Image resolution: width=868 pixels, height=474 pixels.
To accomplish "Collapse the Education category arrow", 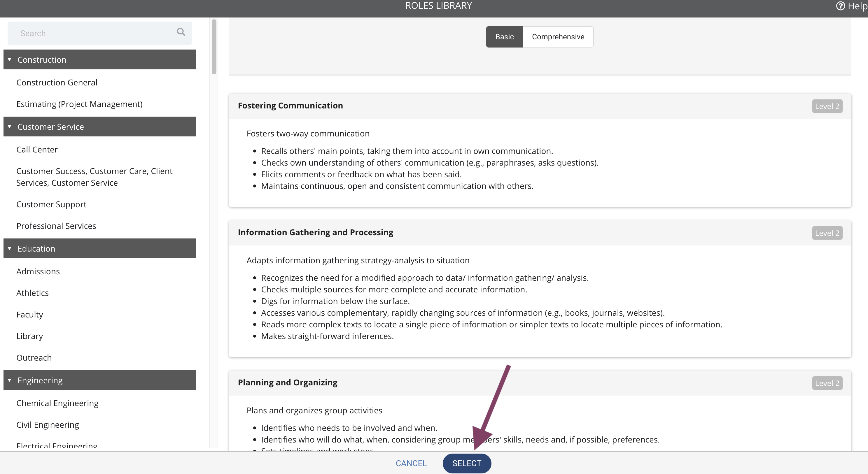I will (x=9, y=249).
